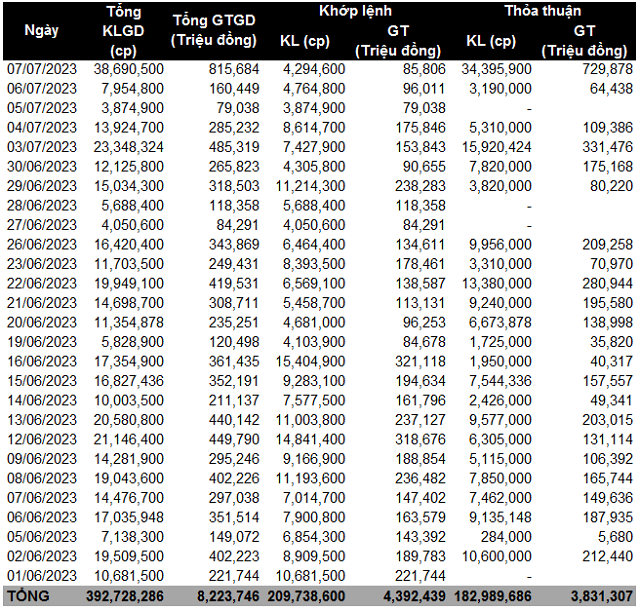Click the cell showing 38,690,500
This screenshot has height=611, width=640.
click(128, 69)
